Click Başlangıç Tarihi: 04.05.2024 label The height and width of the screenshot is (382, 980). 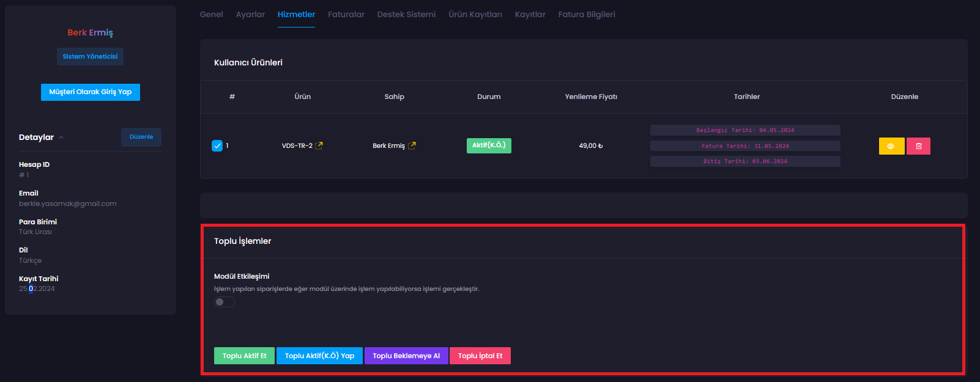[745, 130]
